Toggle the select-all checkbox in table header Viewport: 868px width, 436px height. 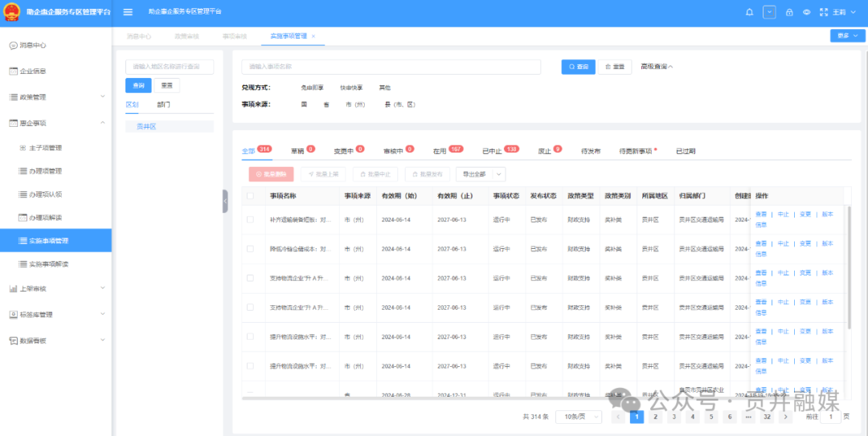[x=250, y=196]
